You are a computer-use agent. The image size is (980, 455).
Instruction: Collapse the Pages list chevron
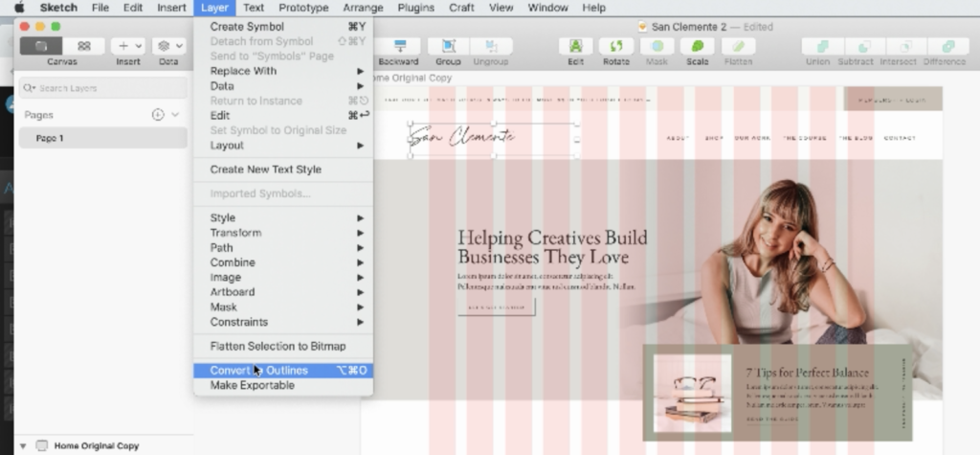click(x=175, y=115)
